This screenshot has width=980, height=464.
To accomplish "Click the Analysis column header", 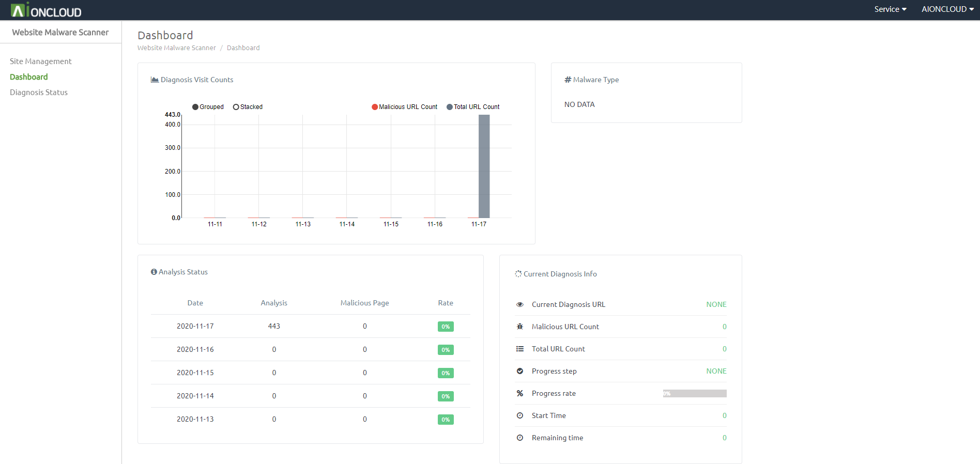I will click(274, 303).
